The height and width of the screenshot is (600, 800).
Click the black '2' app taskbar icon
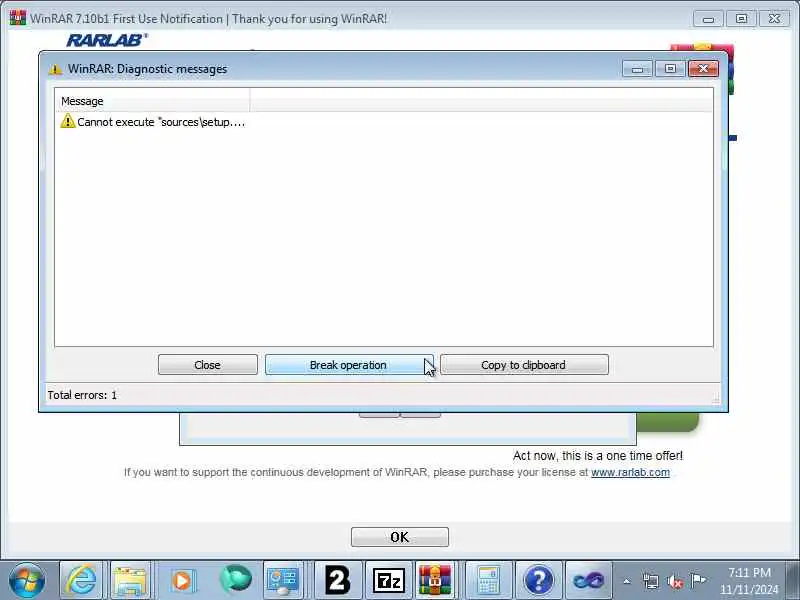pyautogui.click(x=338, y=581)
